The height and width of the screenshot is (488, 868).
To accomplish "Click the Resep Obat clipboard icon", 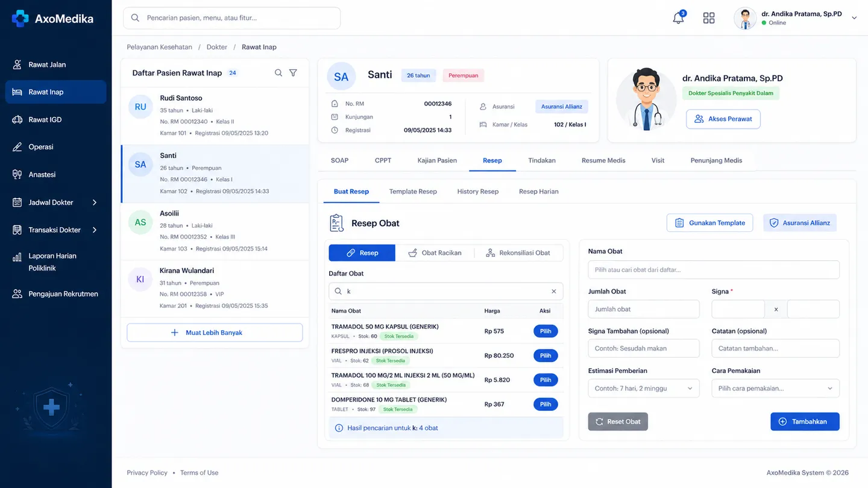I will coord(336,223).
